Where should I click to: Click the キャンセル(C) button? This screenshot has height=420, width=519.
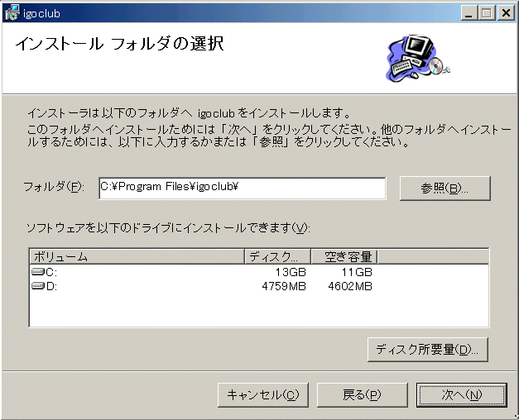click(x=263, y=395)
